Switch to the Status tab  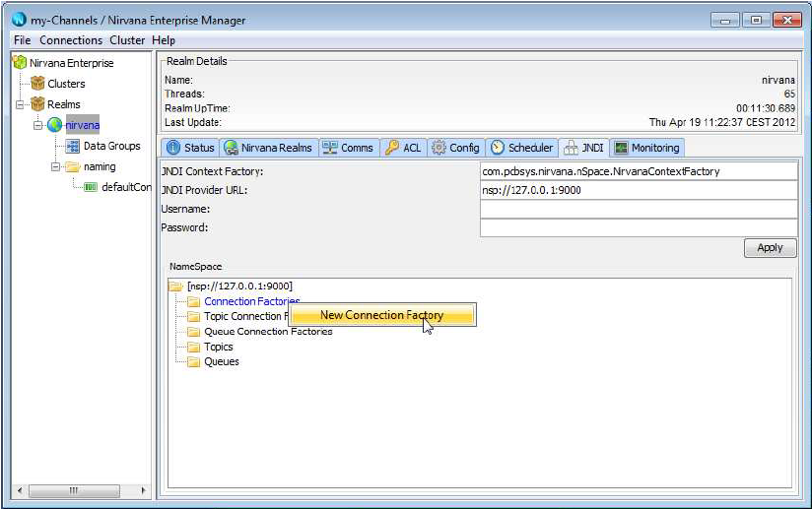tap(190, 148)
